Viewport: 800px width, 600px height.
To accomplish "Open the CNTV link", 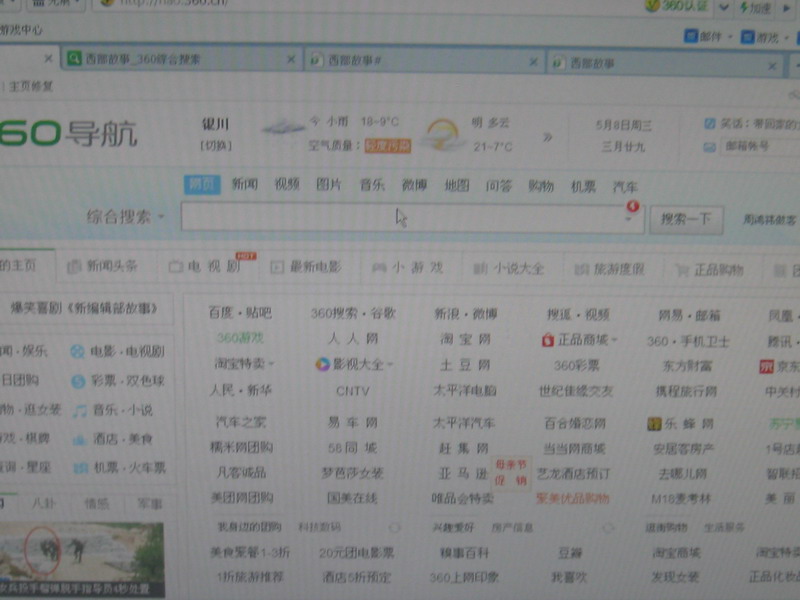I will (353, 391).
